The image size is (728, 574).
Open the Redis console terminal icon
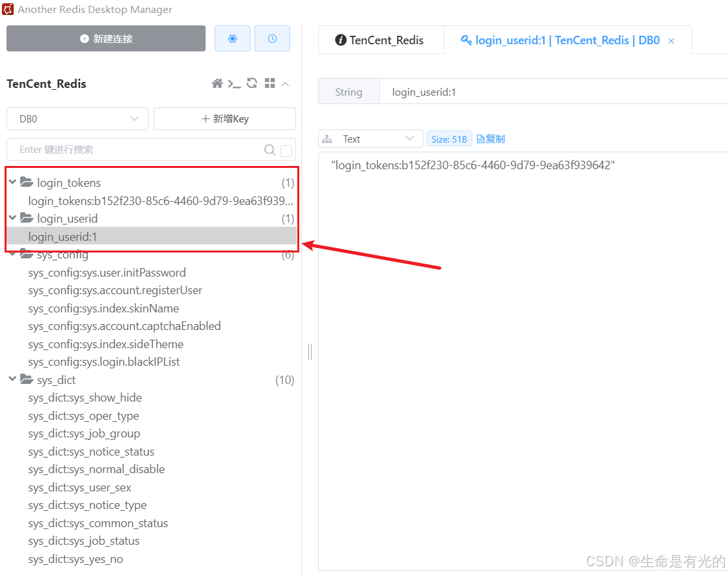234,83
